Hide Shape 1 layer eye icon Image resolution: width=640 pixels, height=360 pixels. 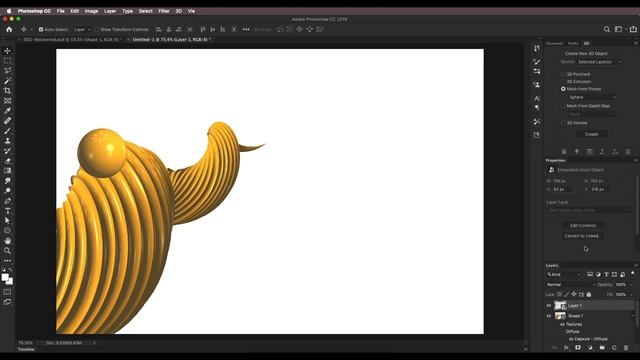coord(549,316)
